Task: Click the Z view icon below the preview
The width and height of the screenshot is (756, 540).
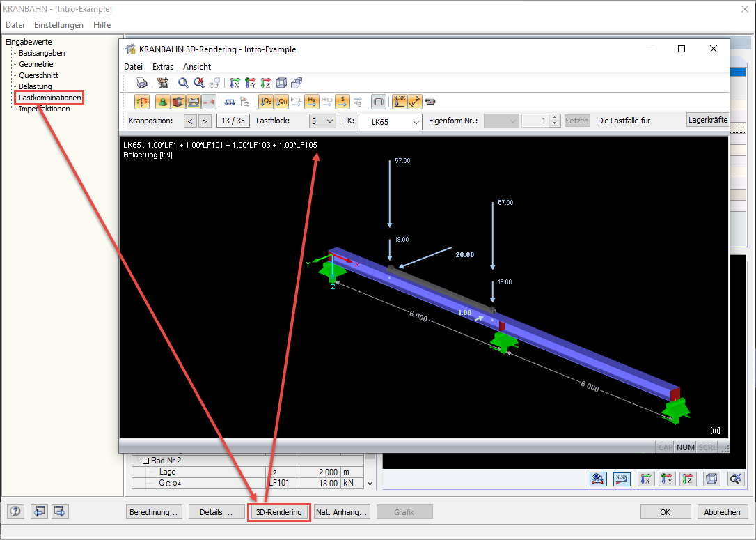Action: [x=688, y=479]
